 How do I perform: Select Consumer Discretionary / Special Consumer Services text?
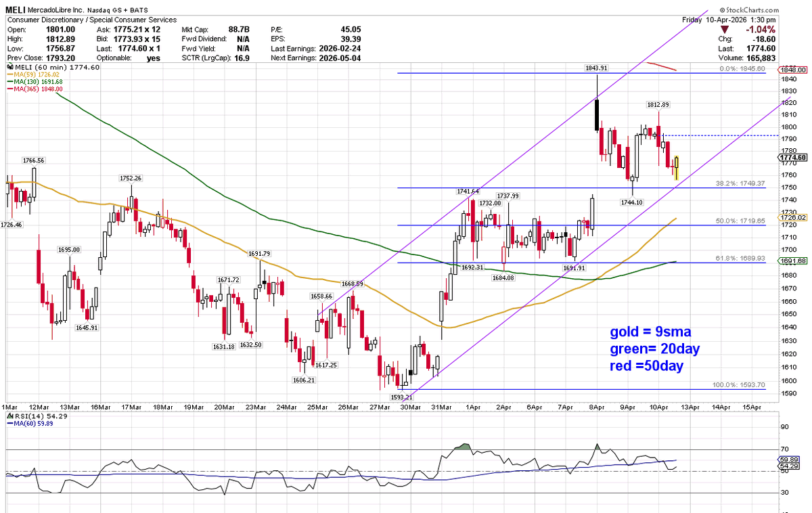[92, 20]
